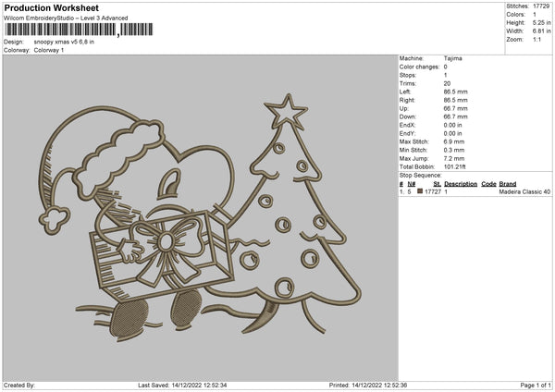Viewport: 555px width, 392px height.
Task: Click the barcode below the title
Action: pos(79,30)
